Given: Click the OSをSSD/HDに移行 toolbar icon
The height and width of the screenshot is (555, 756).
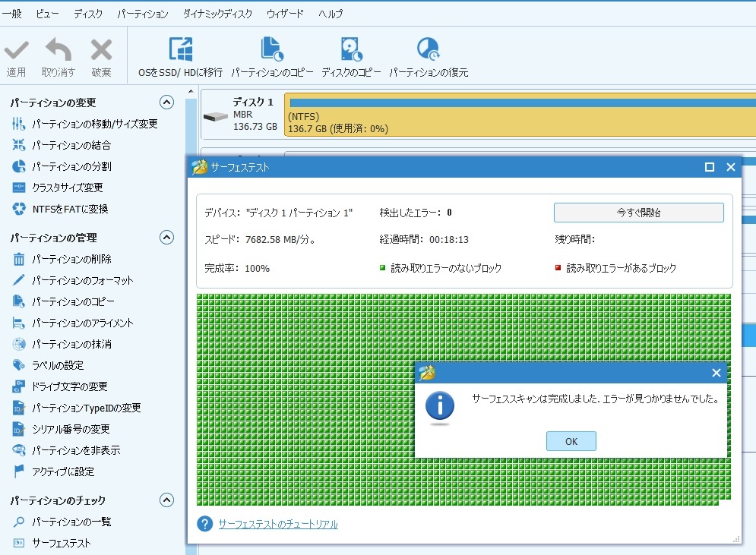Looking at the screenshot, I should pos(180,50).
